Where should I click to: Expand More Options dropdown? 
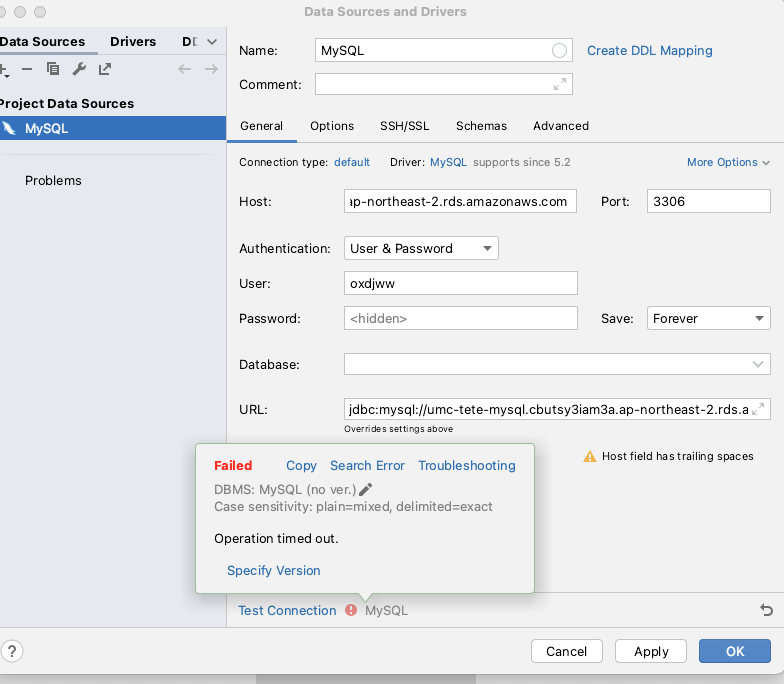728,162
